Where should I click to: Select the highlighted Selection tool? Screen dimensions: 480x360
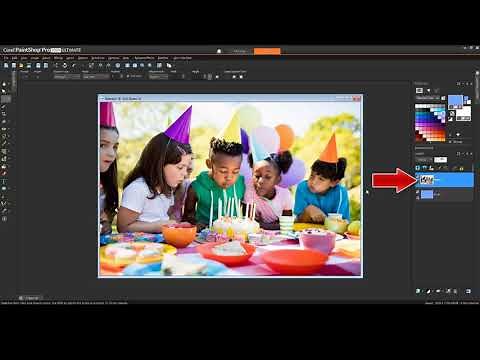[x=6, y=99]
